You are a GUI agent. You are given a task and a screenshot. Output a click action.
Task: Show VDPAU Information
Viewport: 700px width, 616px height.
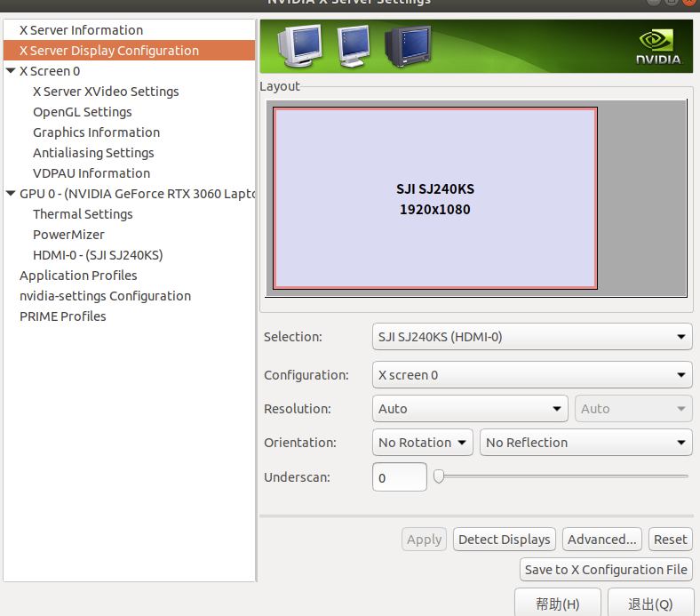pyautogui.click(x=91, y=173)
